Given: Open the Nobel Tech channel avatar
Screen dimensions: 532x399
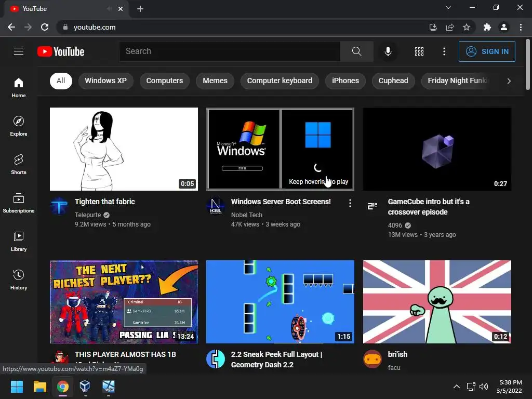Looking at the screenshot, I should [216, 206].
